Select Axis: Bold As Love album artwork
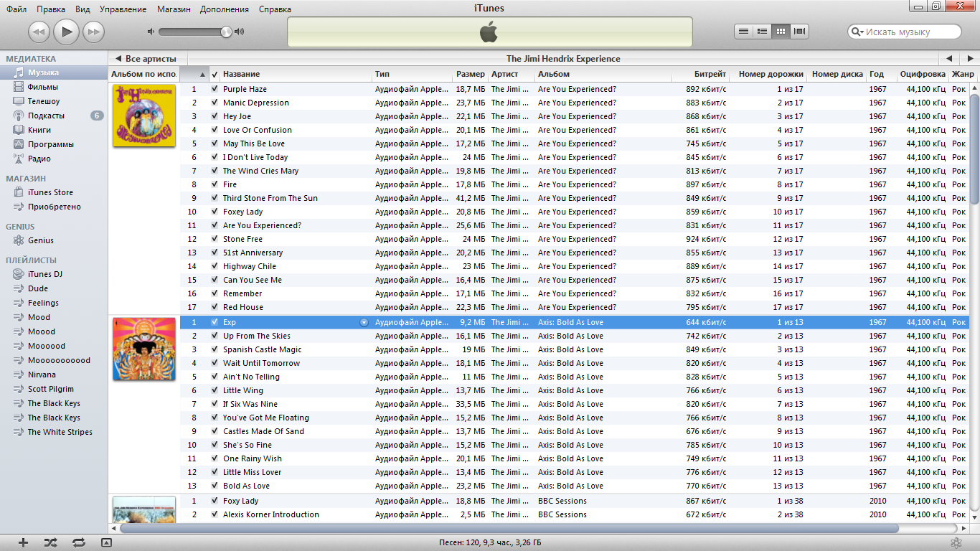 point(144,349)
